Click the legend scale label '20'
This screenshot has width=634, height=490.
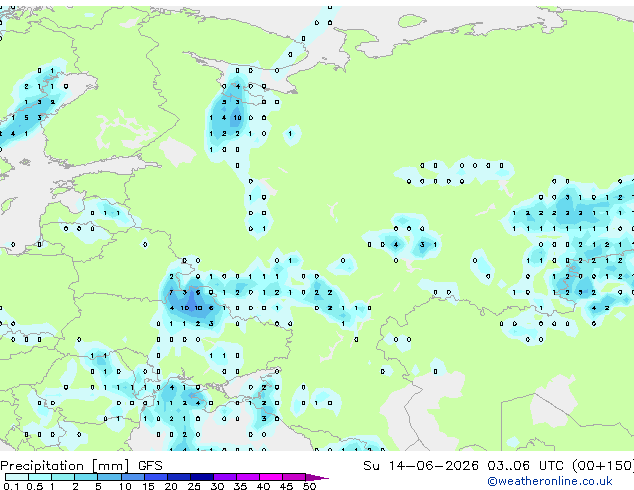pyautogui.click(x=171, y=486)
